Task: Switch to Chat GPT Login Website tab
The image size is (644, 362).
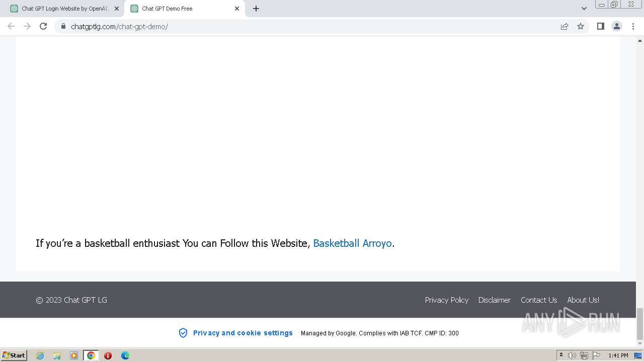Action: 64,9
